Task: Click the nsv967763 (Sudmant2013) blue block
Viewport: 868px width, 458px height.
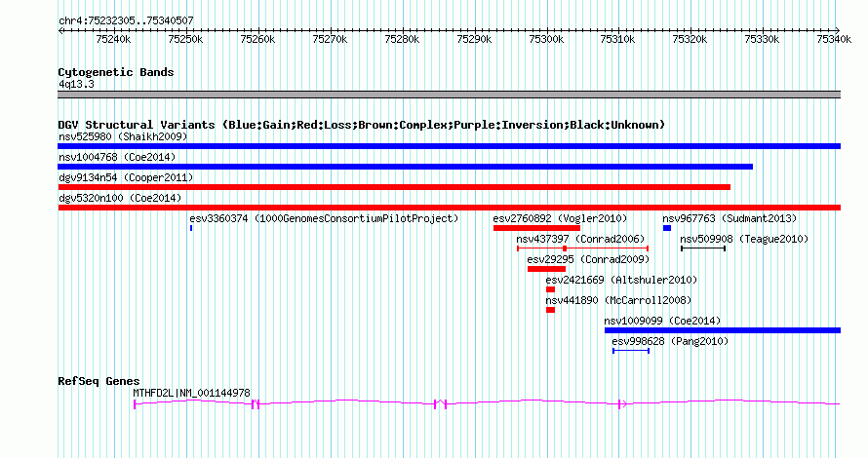Action: point(667,228)
